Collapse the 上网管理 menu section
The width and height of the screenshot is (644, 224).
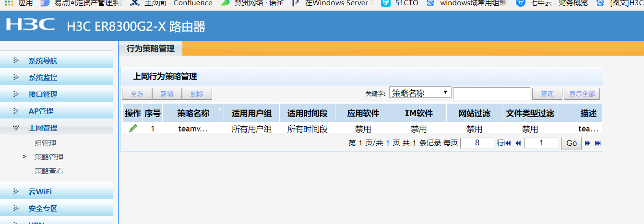(x=56, y=128)
